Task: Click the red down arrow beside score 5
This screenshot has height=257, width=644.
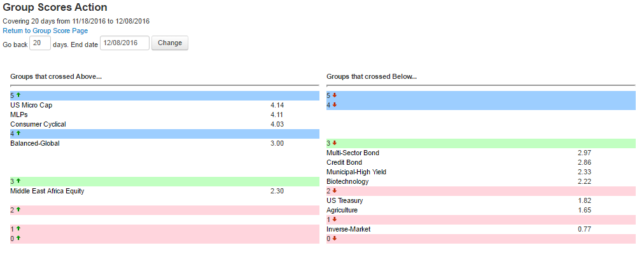Action: (335, 95)
